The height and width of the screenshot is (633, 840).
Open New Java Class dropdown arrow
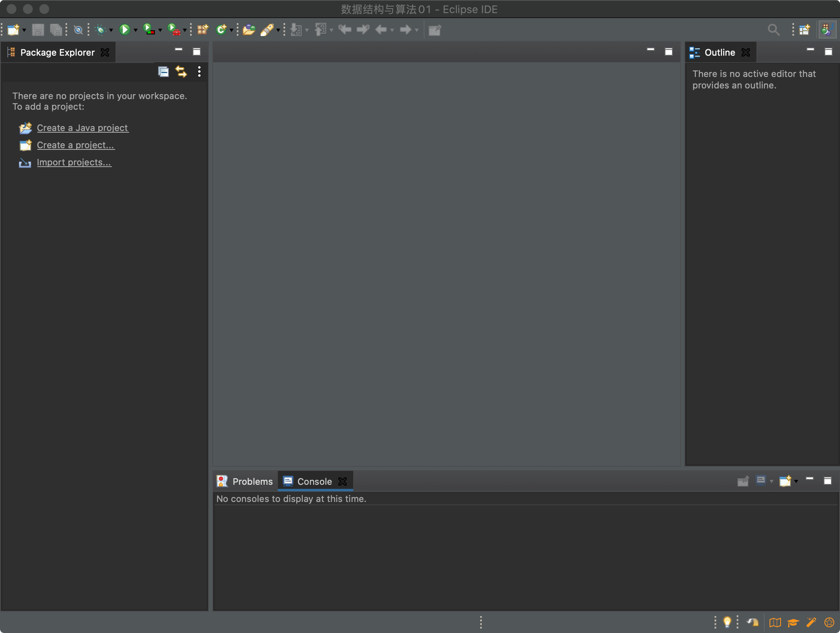tap(232, 30)
